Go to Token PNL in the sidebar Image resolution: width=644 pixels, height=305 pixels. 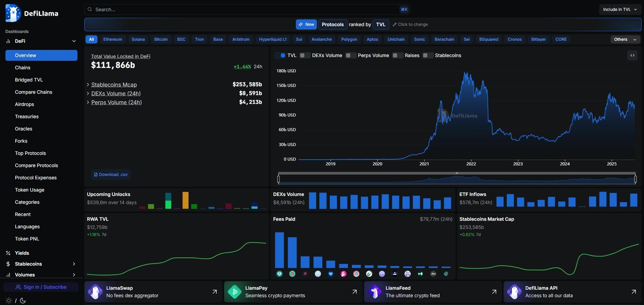pyautogui.click(x=41, y=239)
